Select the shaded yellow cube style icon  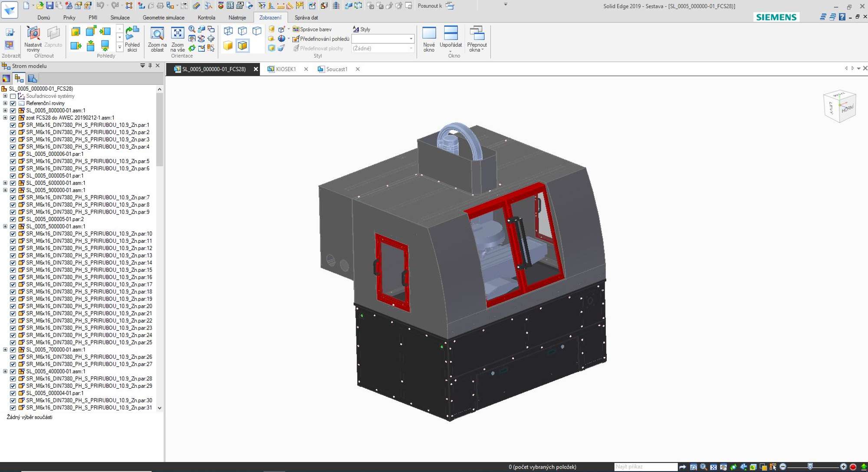click(x=228, y=46)
